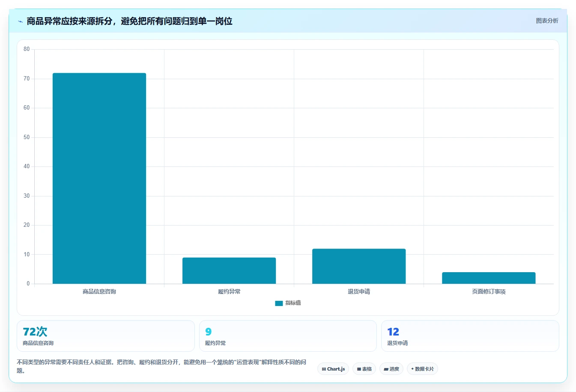Screen dimensions: 576x392
Task: Click the y-axis value 80
Action: 27,49
